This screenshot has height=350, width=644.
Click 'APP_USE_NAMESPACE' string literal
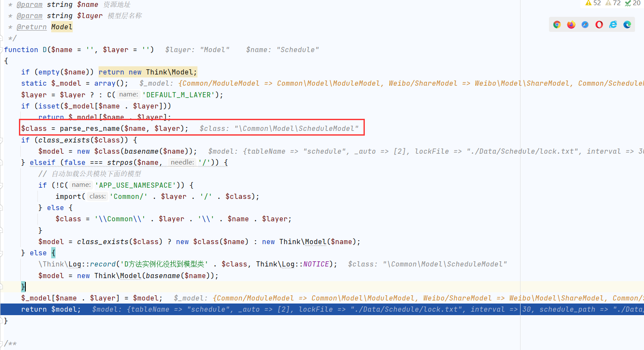click(x=135, y=185)
